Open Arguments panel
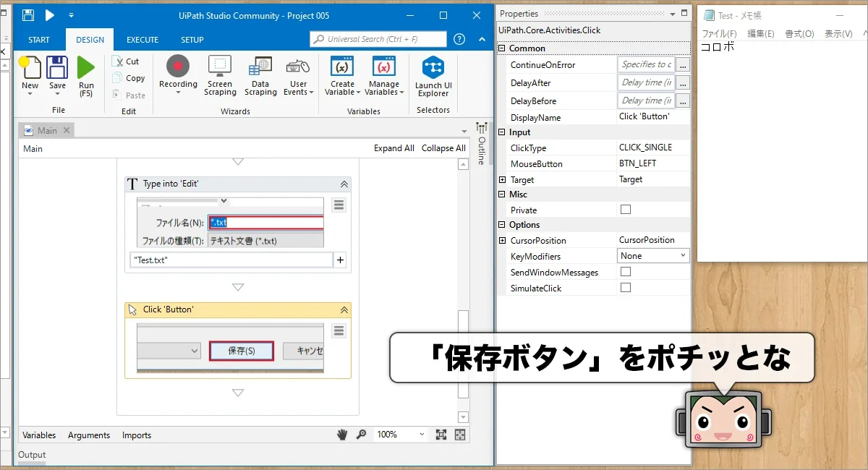 pyautogui.click(x=89, y=435)
